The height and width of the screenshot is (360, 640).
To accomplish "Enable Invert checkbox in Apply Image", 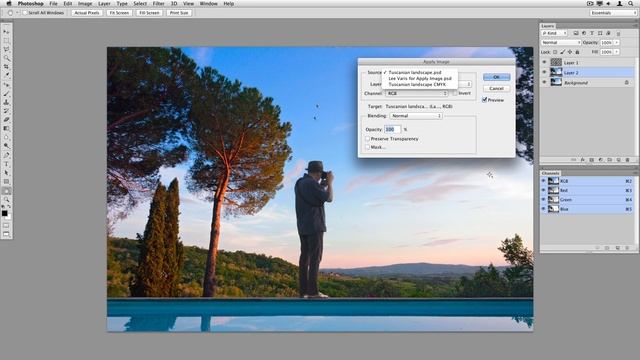I will [x=455, y=93].
